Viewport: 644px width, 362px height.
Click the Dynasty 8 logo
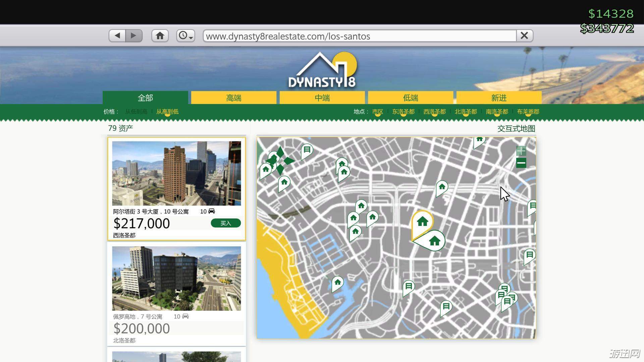tap(323, 70)
